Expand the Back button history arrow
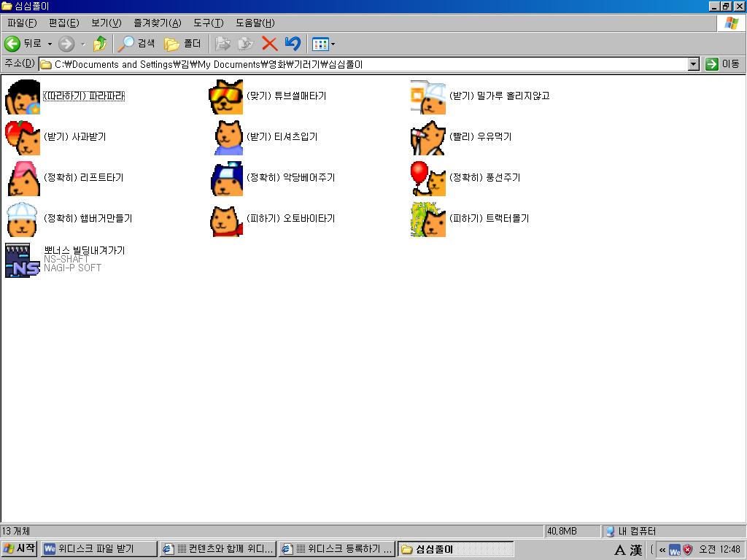 [50, 44]
